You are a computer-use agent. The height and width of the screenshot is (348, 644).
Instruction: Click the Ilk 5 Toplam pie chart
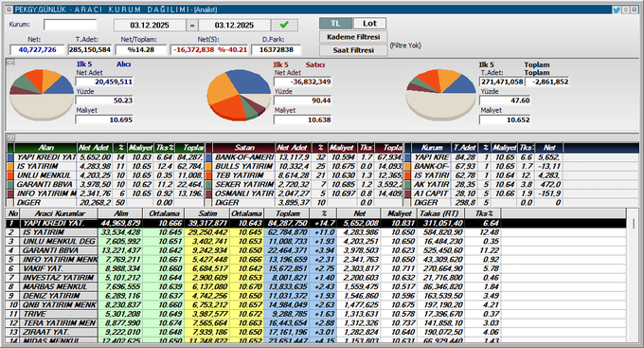point(440,95)
